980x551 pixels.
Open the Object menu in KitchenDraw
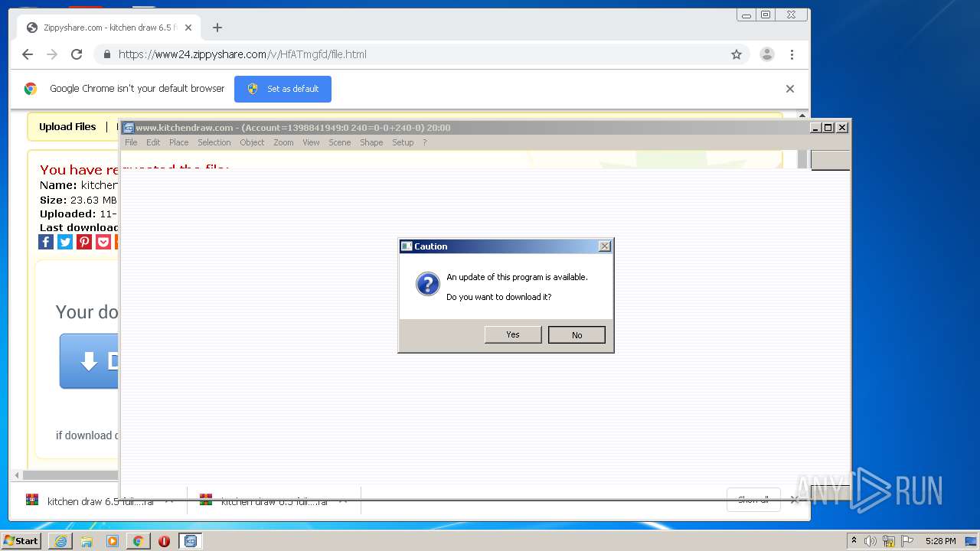pyautogui.click(x=252, y=142)
